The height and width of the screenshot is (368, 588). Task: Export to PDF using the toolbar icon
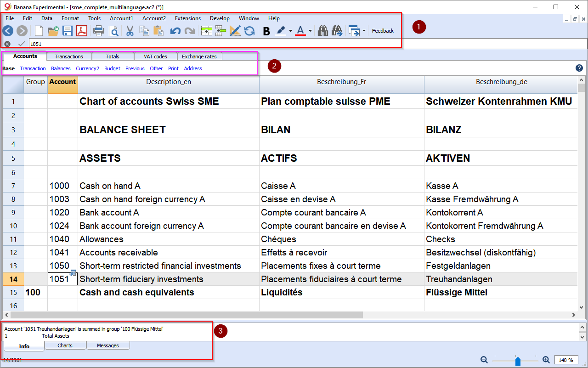82,31
